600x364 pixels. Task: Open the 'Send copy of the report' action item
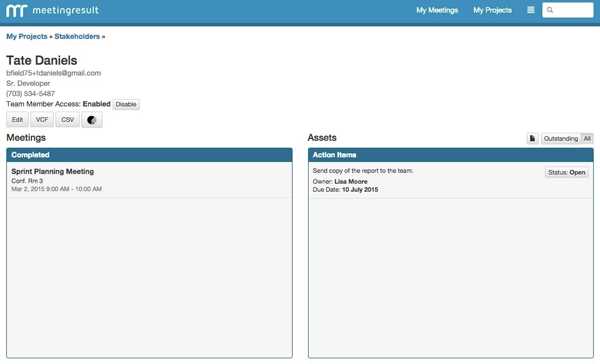tap(363, 171)
